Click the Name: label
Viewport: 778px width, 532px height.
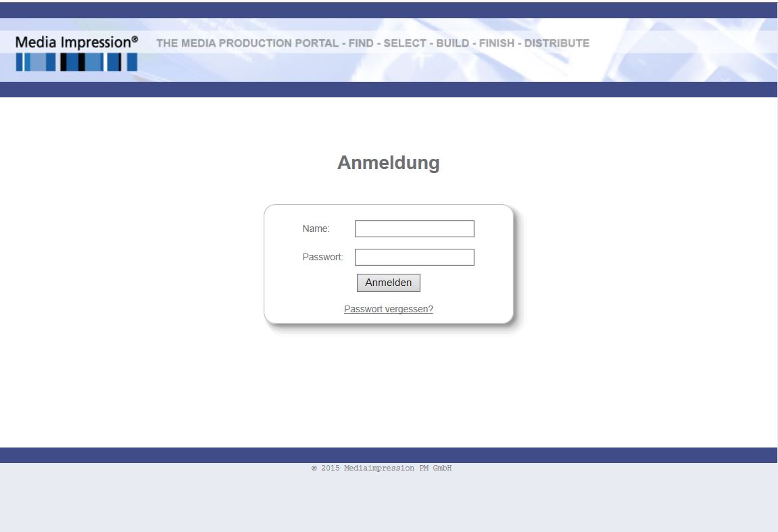point(316,229)
